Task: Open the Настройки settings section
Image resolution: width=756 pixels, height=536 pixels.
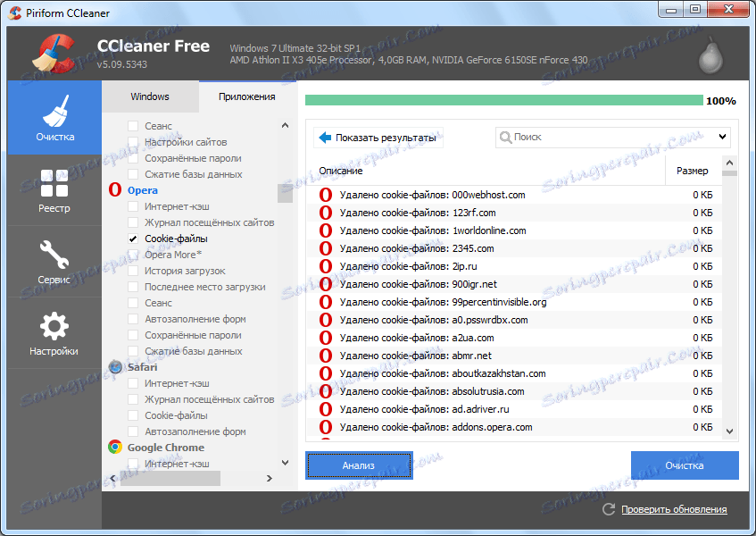Action: 54,333
